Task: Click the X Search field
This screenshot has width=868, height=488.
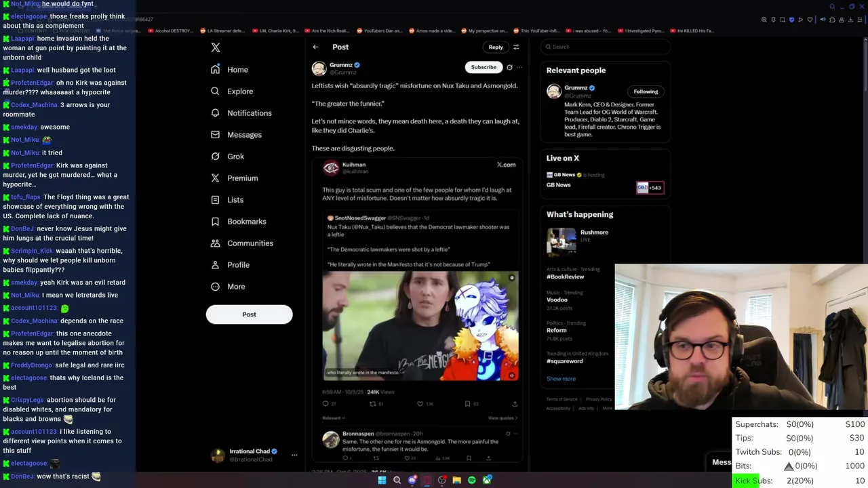Action: [x=606, y=47]
